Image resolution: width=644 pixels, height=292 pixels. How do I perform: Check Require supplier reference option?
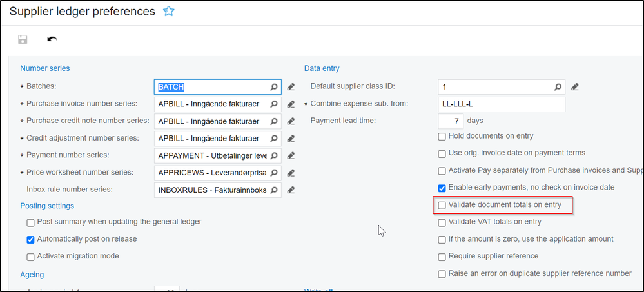[x=442, y=257]
